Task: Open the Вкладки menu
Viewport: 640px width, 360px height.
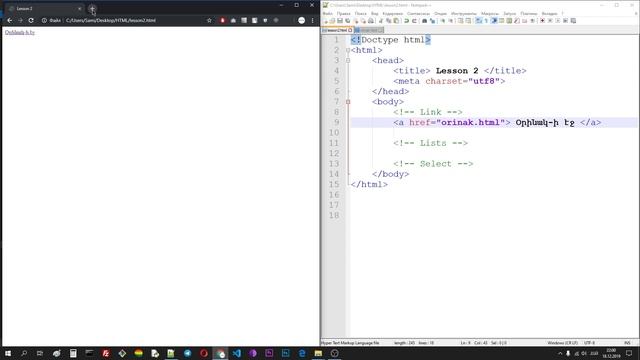Action: point(549,13)
